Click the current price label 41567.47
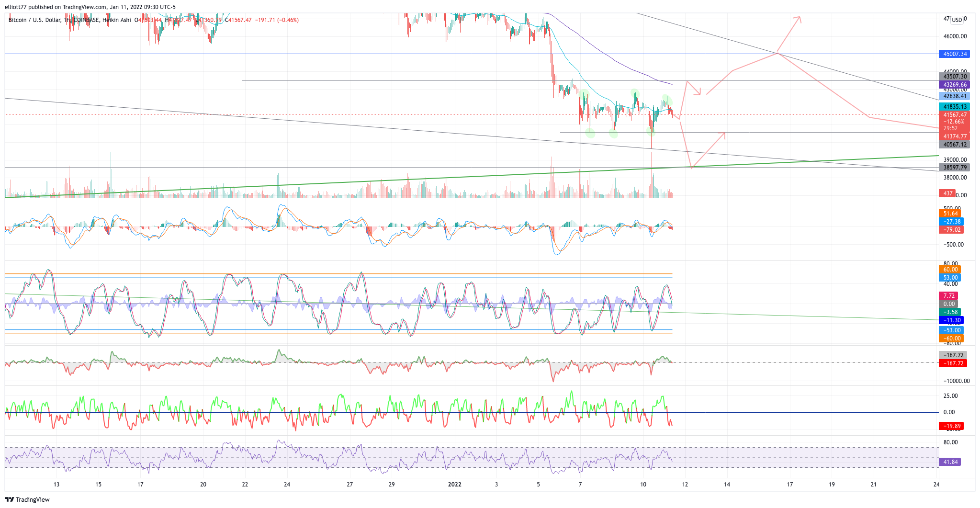The width and height of the screenshot is (980, 508). click(954, 115)
